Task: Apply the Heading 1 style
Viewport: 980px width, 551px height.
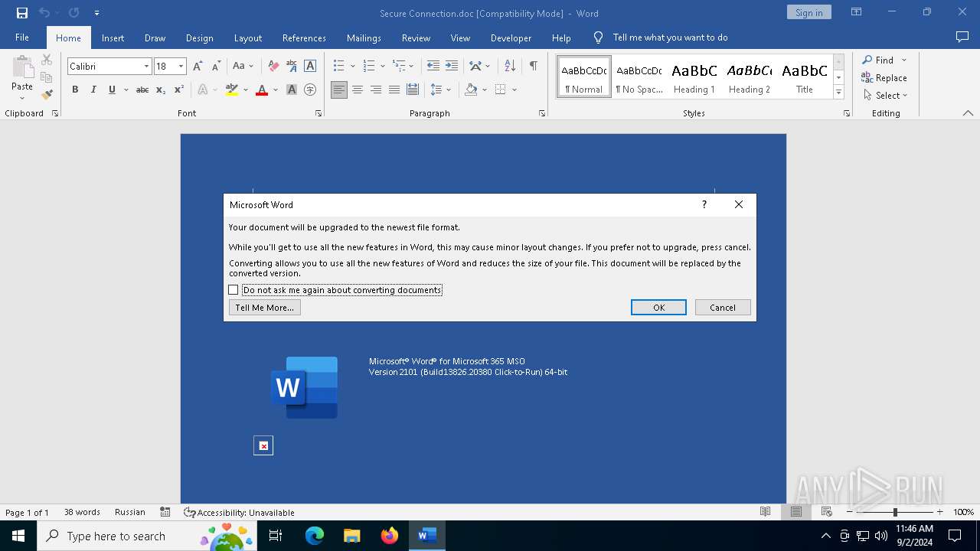Action: click(694, 77)
